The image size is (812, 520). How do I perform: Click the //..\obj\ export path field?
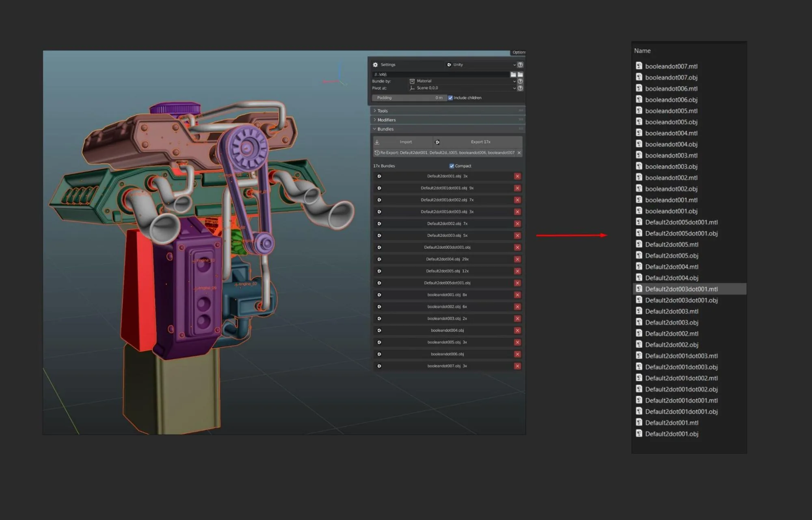(x=441, y=74)
